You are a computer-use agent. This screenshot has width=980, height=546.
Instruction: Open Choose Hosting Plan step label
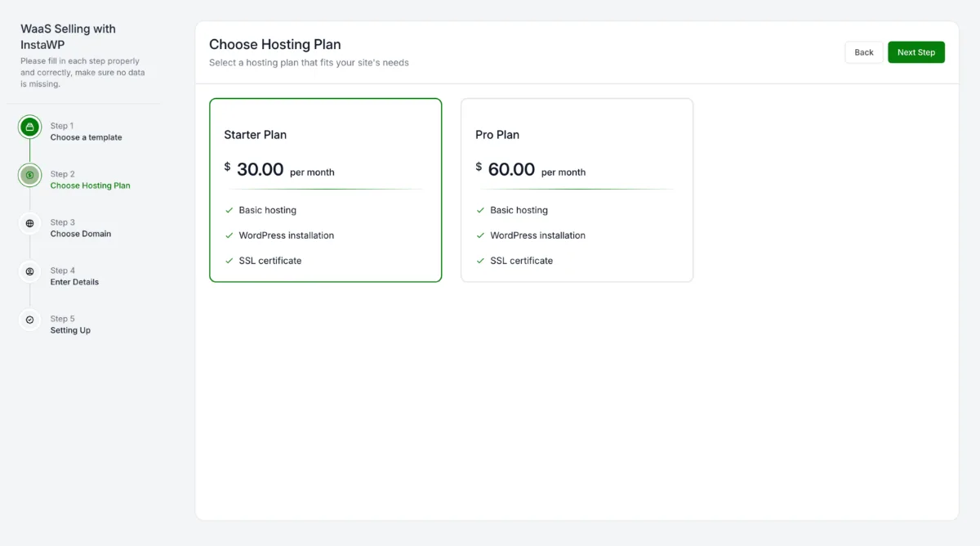click(90, 186)
